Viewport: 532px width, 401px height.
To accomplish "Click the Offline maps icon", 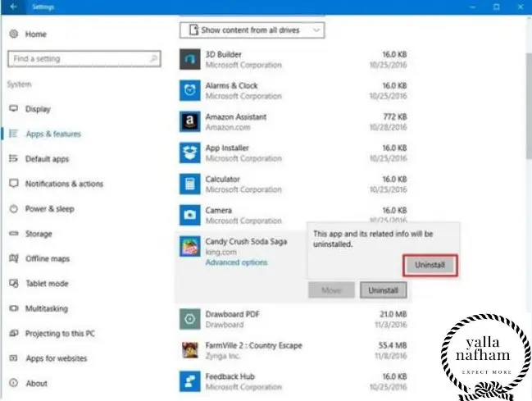I will coord(14,258).
